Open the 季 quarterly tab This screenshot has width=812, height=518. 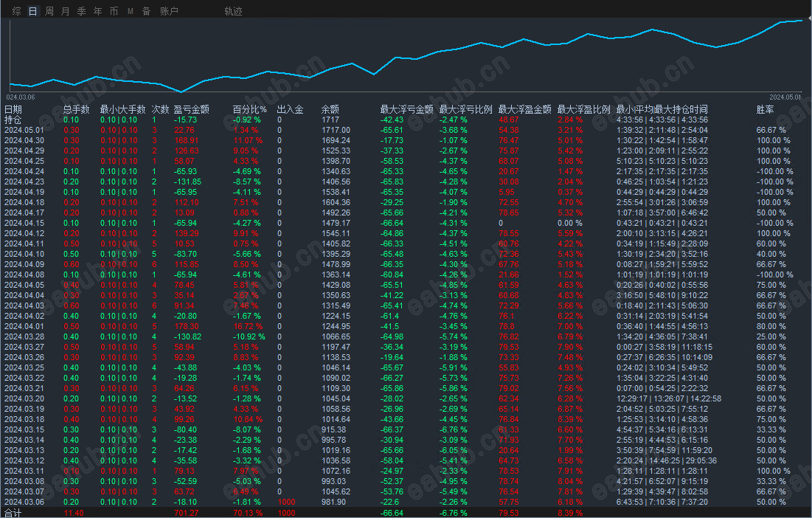81,11
